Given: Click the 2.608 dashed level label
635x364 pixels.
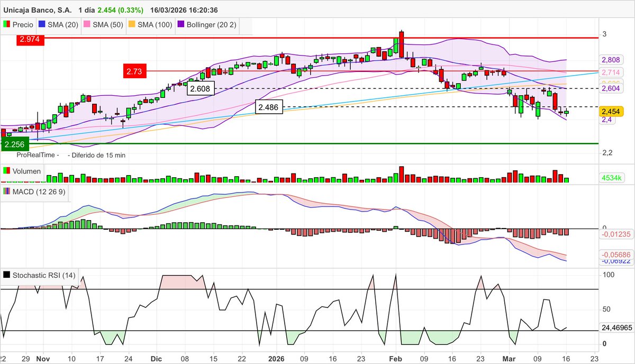Looking at the screenshot, I should 201,89.
